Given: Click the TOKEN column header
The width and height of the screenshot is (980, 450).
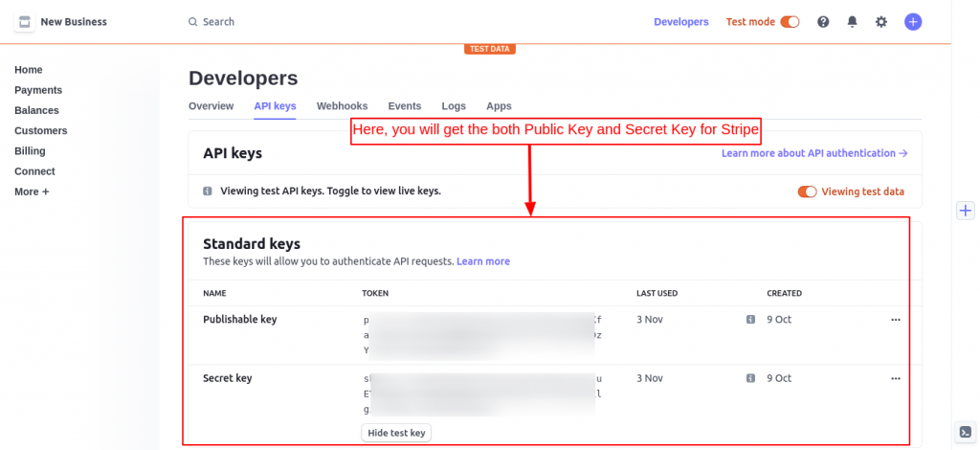Looking at the screenshot, I should point(375,293).
